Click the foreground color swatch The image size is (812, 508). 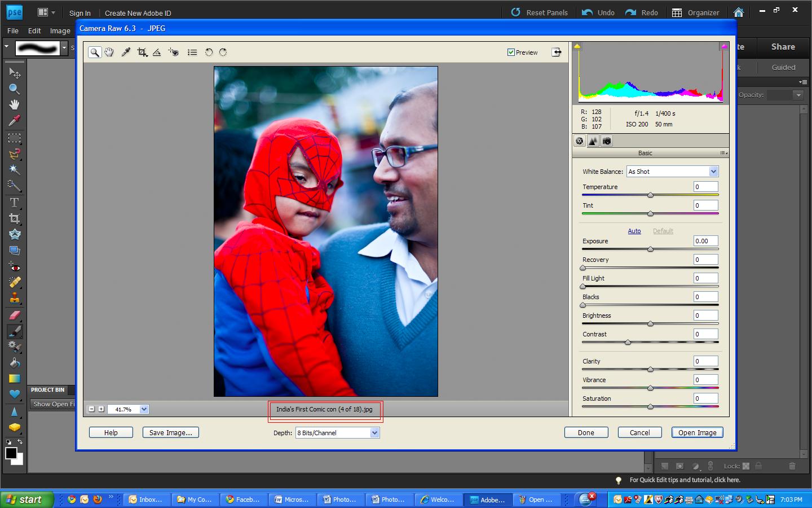click(11, 453)
